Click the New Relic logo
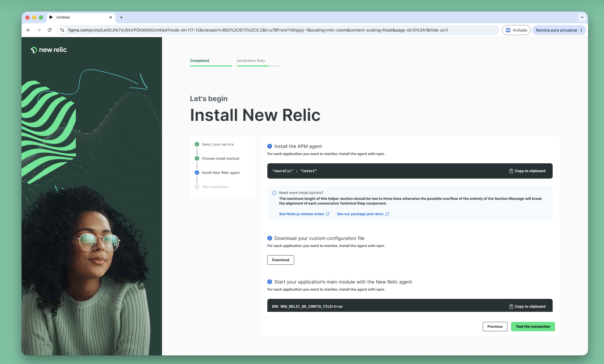Screen dimensions: 604x364 coord(49,50)
